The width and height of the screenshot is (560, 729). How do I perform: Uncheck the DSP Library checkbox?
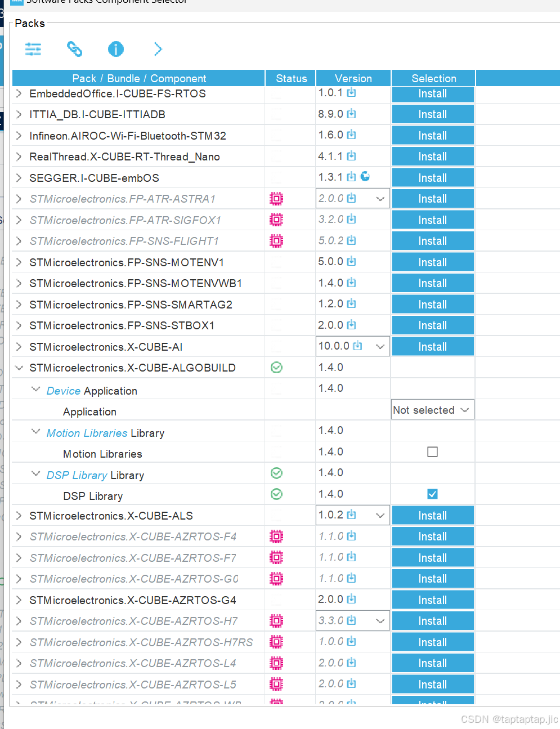[432, 494]
